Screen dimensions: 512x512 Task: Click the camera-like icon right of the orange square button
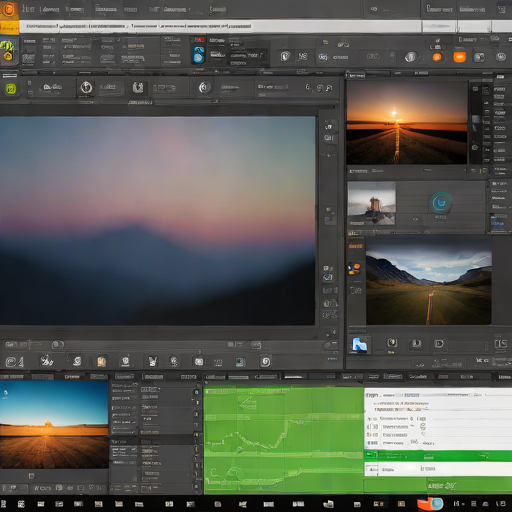479,57
